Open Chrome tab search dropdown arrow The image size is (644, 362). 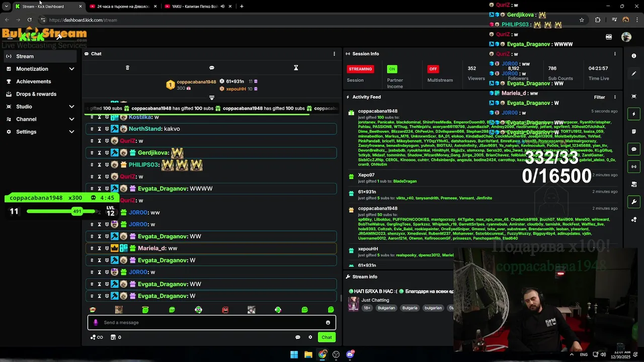tap(6, 7)
